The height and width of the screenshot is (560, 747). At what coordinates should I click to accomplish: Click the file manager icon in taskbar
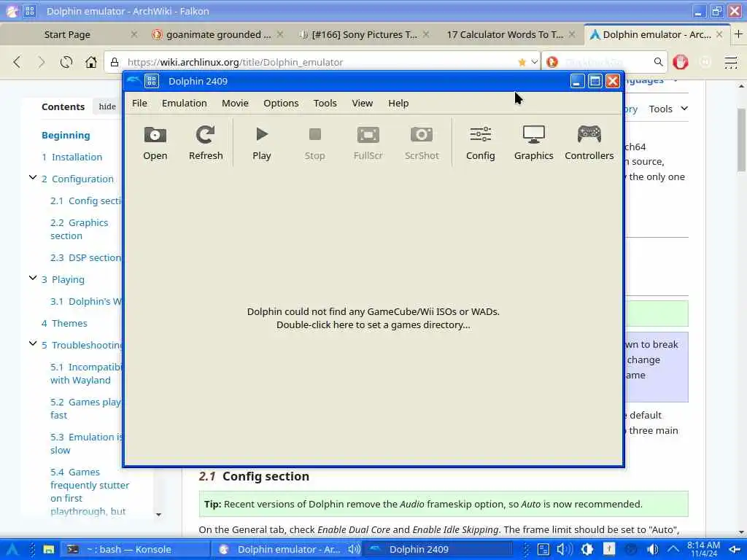tap(49, 549)
